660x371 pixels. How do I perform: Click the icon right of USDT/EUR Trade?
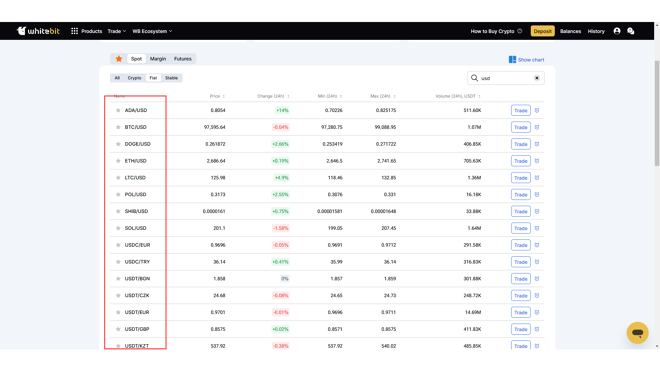tap(537, 312)
